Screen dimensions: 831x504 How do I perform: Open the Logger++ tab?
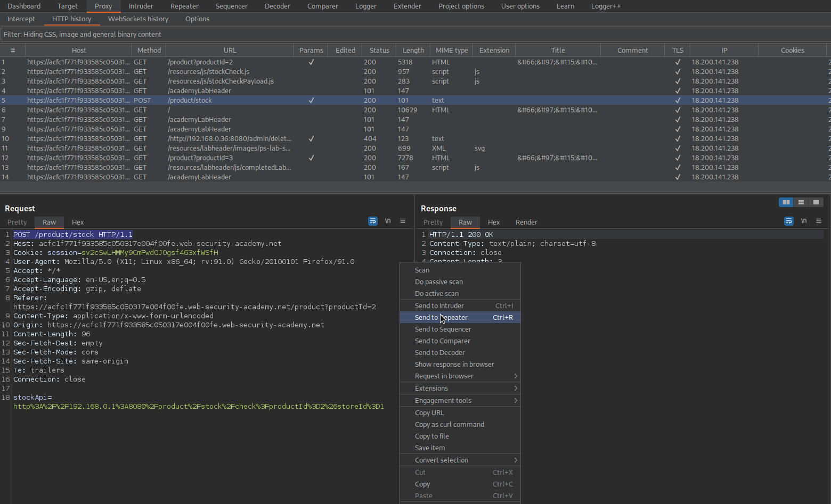[x=606, y=6]
